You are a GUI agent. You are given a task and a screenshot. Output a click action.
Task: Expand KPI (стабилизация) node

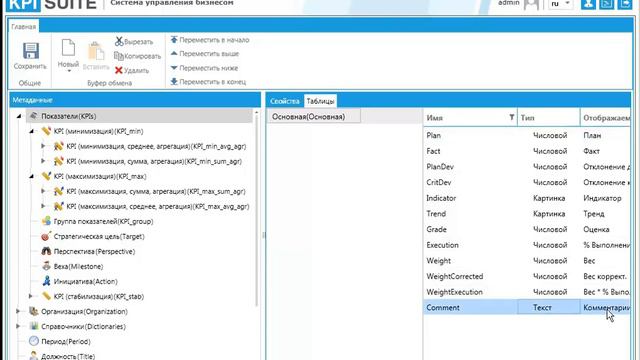31,296
